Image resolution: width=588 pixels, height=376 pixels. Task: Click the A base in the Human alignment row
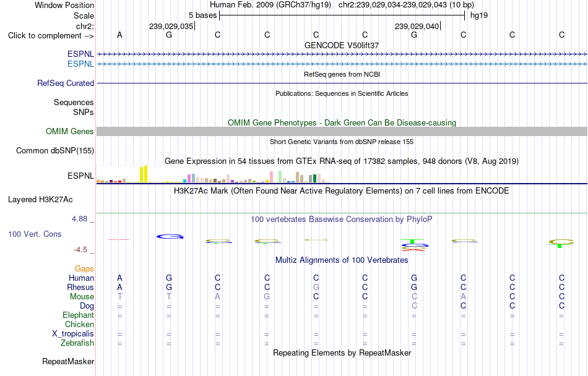click(119, 278)
